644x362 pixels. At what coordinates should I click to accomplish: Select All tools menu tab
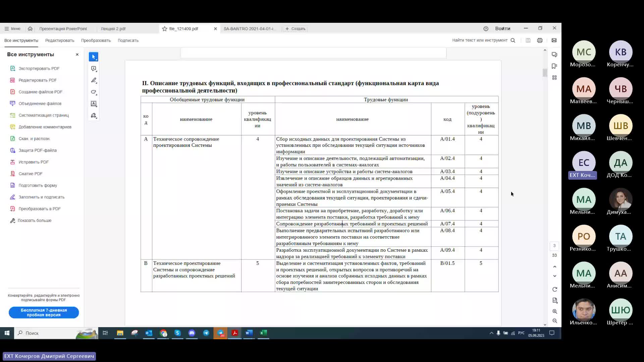(21, 41)
